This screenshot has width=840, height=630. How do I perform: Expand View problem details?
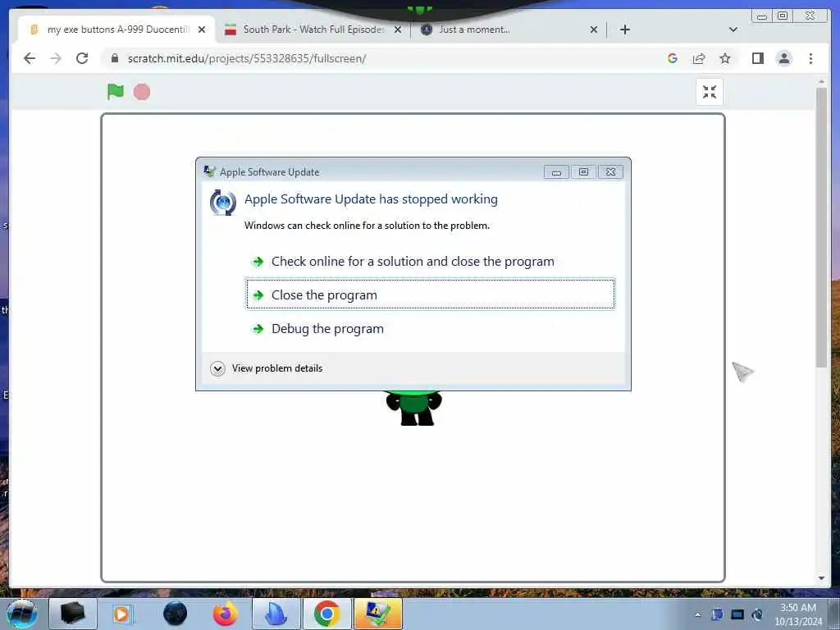[267, 368]
